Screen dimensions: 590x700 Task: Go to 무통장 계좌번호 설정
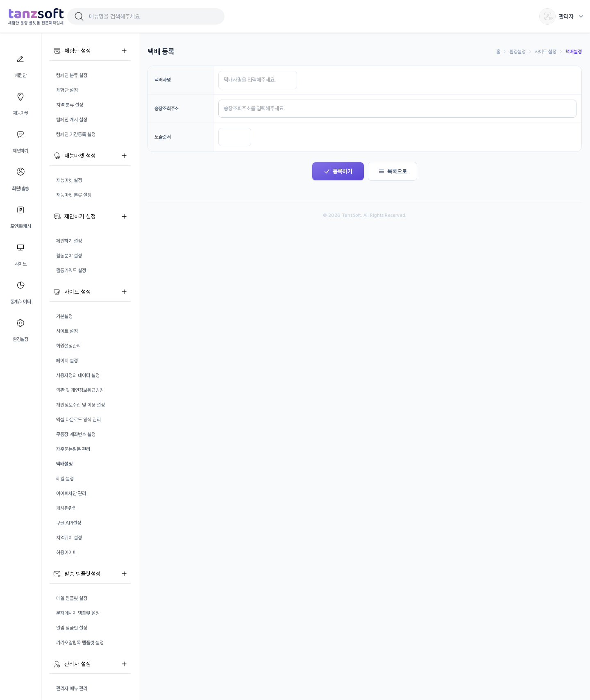click(x=76, y=434)
